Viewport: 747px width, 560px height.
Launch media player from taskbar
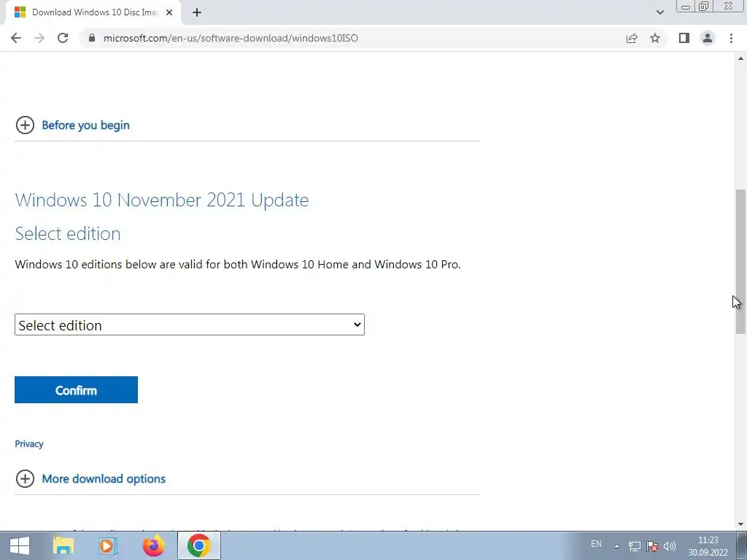[108, 545]
